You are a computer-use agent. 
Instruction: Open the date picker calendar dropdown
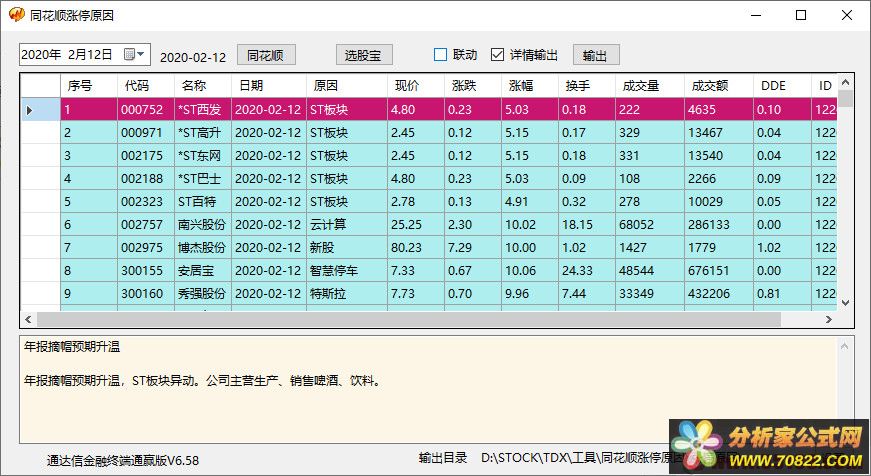click(134, 54)
